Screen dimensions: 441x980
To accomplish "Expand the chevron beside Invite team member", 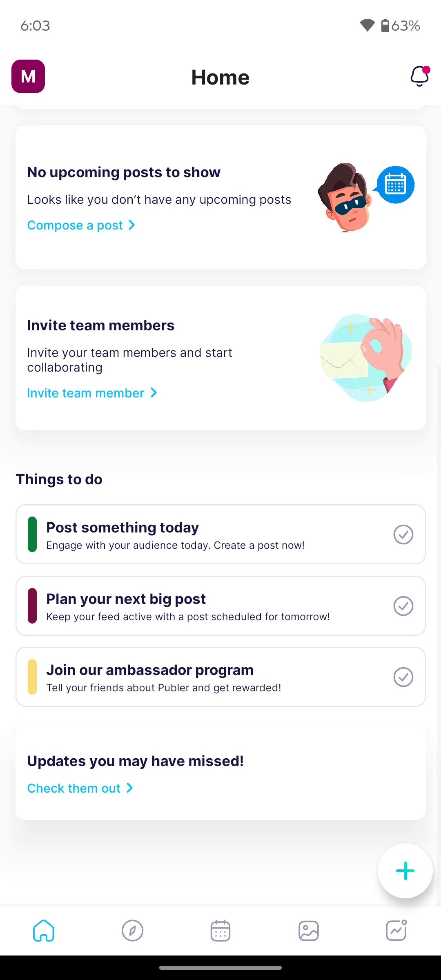I will [153, 392].
